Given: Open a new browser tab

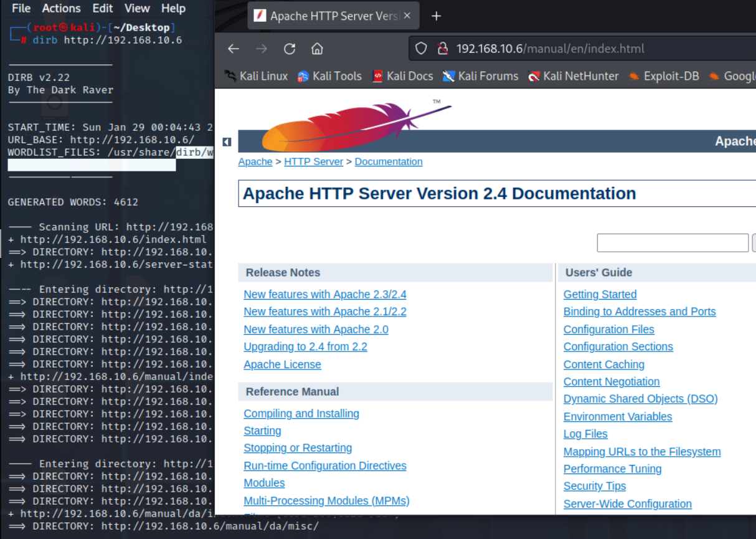Looking at the screenshot, I should tap(437, 16).
